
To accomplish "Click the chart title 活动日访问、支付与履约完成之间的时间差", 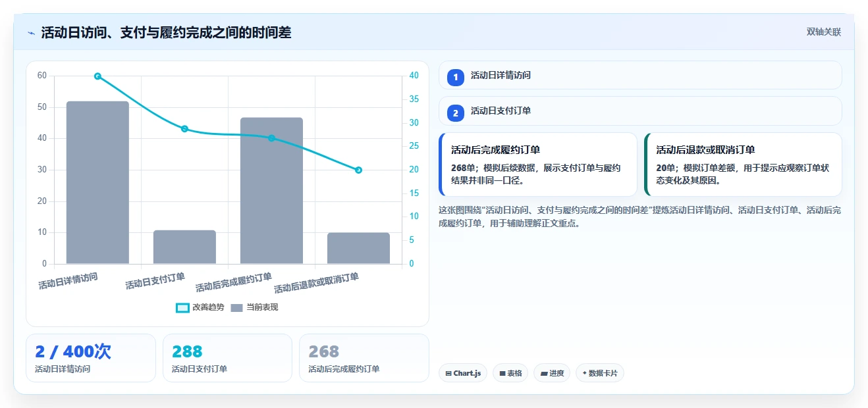I will [166, 32].
